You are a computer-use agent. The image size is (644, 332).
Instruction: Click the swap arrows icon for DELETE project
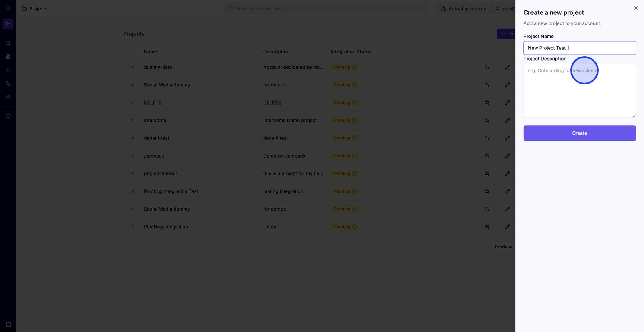tap(487, 102)
